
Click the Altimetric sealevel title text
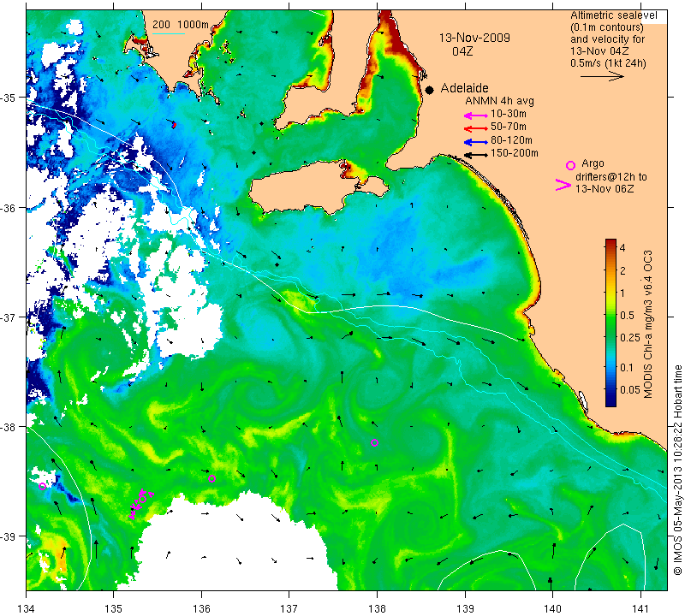pyautogui.click(x=613, y=15)
